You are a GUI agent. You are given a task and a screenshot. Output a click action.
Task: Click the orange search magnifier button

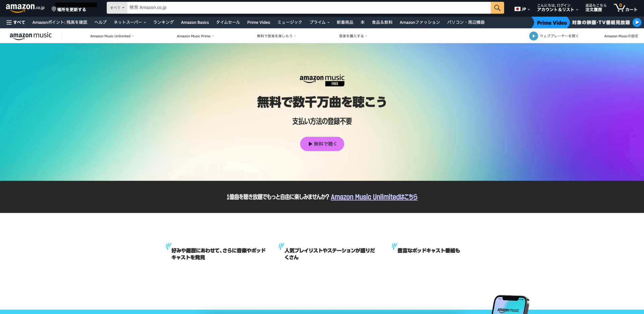click(x=497, y=8)
